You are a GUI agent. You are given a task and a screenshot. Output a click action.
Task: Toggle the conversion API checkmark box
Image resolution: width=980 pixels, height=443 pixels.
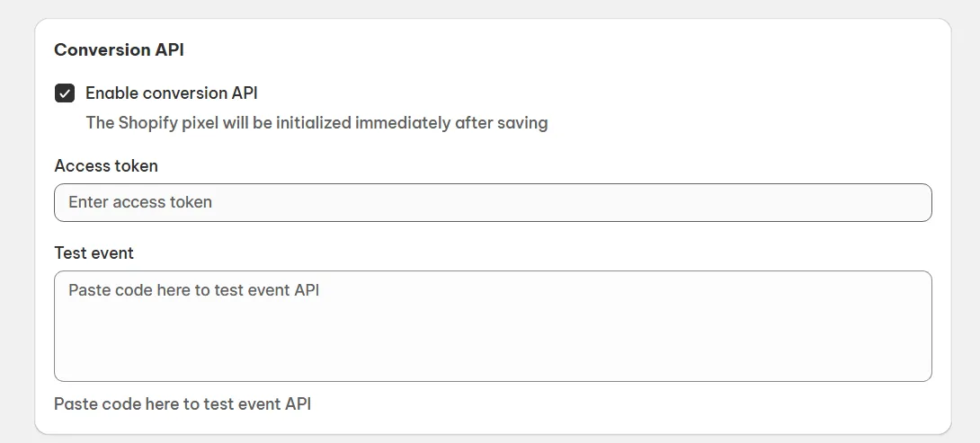[65, 93]
